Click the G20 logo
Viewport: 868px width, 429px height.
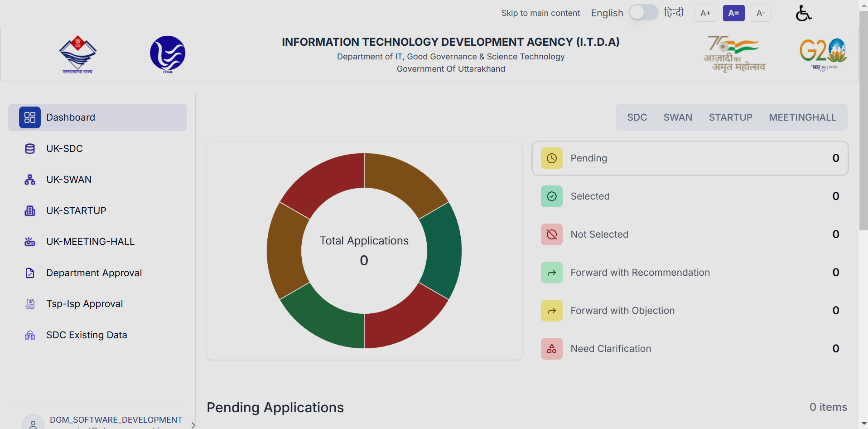tap(823, 54)
